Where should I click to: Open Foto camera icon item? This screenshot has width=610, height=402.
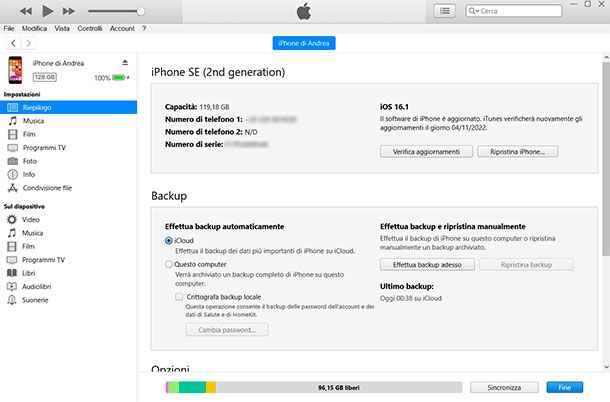13,161
